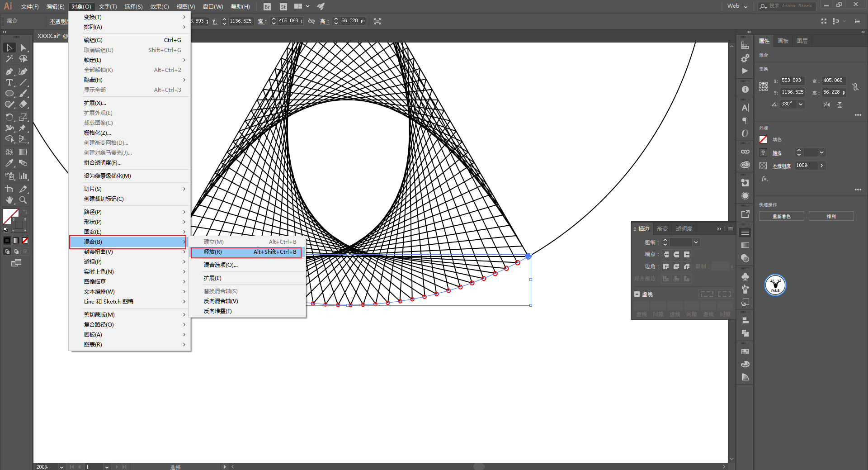868x470 pixels.
Task: Open the fx effects menu in appearance
Action: pos(764,179)
